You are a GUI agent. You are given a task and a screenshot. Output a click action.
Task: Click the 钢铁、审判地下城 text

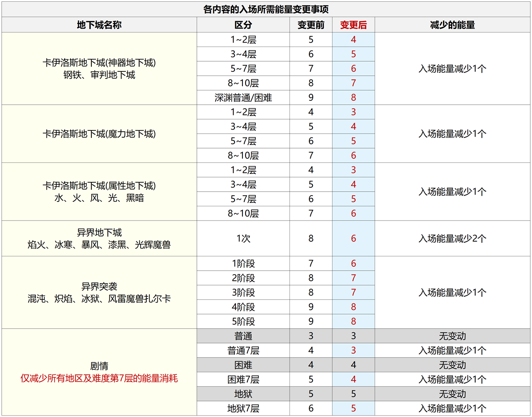[99, 75]
